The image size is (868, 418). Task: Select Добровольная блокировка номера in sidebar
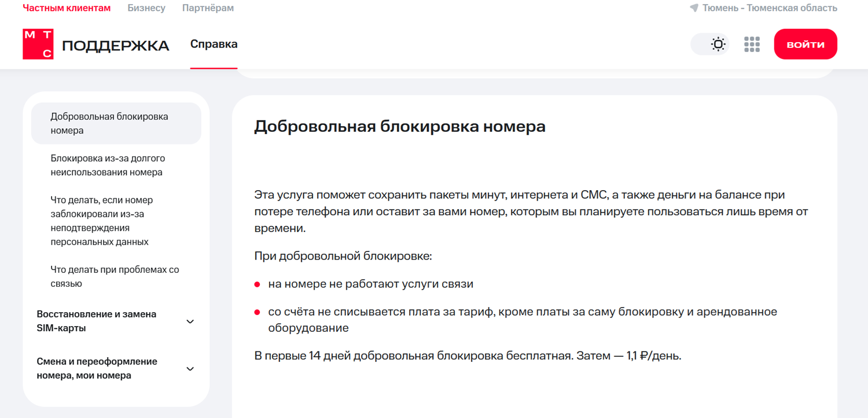click(x=116, y=123)
